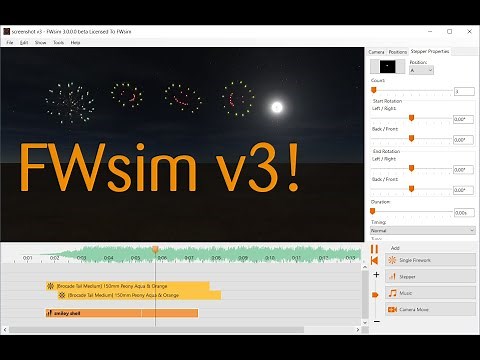
Task: Add a Single Firework
Action: [430, 260]
